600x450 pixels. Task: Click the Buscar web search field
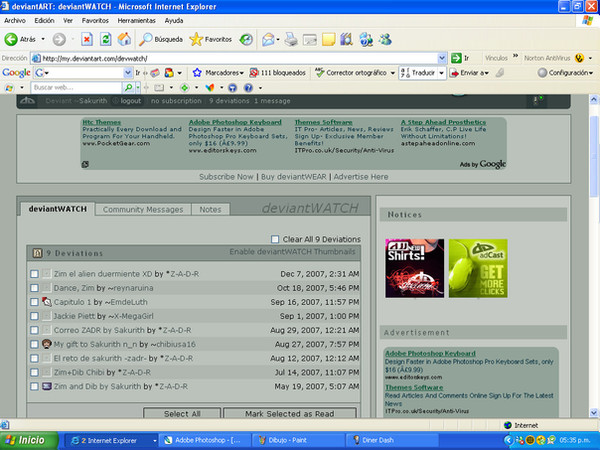[x=76, y=88]
